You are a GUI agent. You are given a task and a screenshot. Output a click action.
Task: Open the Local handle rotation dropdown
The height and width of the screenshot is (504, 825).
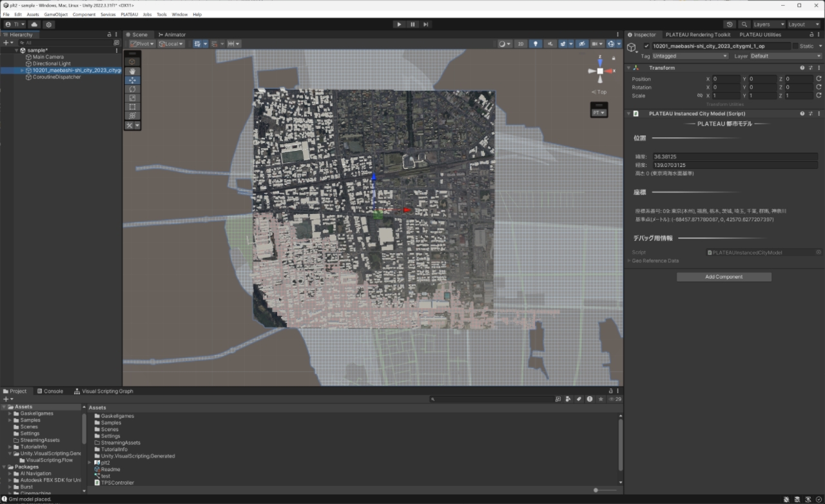171,44
